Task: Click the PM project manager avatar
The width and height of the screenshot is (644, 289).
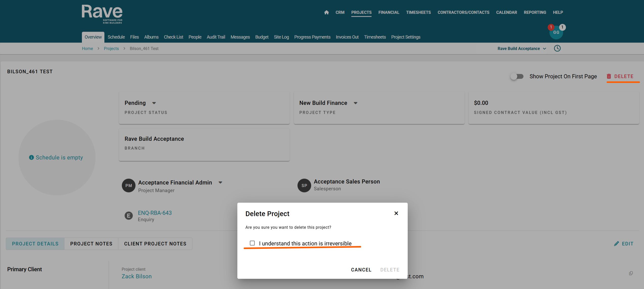Action: point(129,186)
